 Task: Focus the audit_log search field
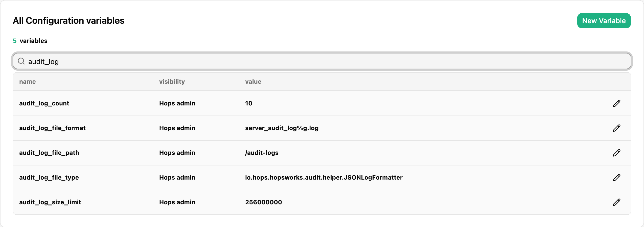[x=322, y=61]
